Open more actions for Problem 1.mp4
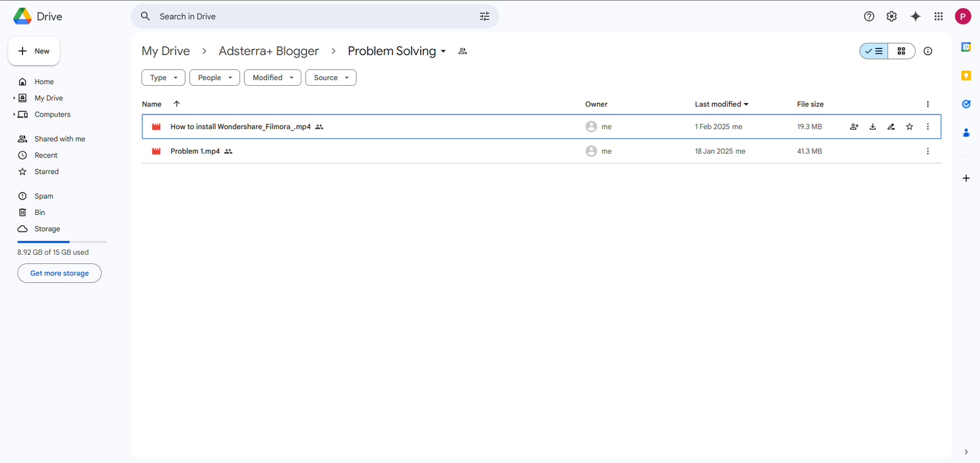 [928, 151]
